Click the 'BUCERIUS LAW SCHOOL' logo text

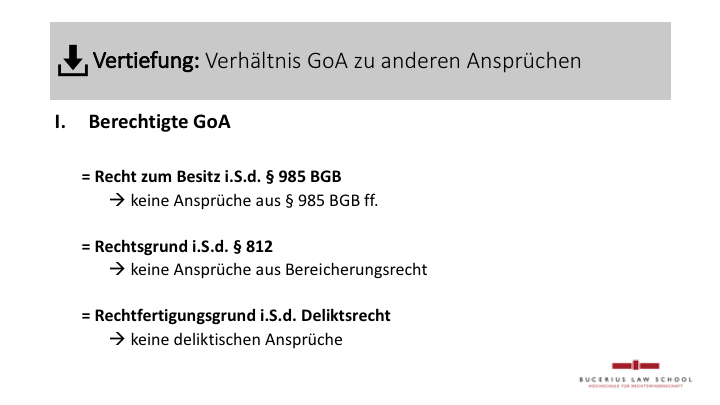click(635, 378)
